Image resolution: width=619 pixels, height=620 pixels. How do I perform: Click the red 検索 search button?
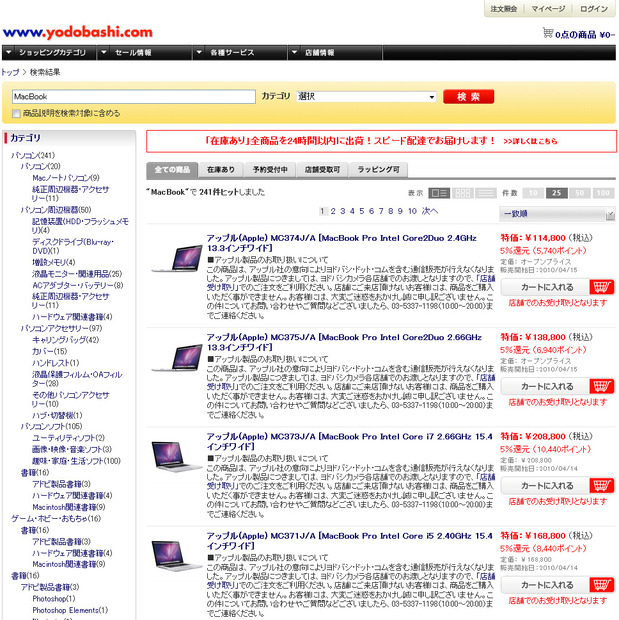click(x=468, y=96)
